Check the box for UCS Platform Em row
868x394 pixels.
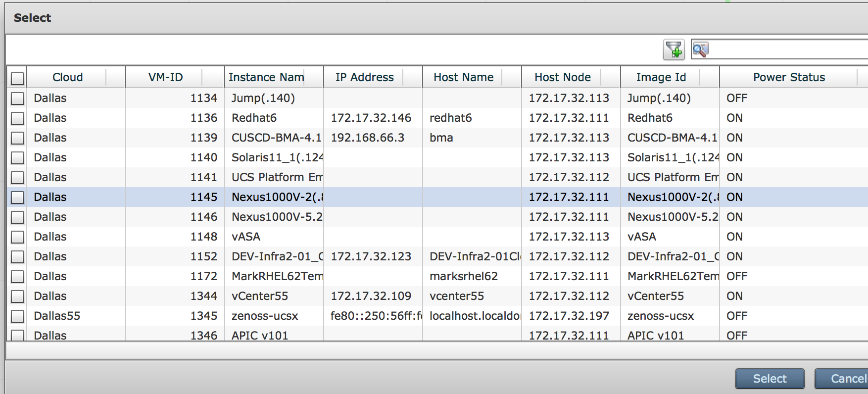click(x=17, y=178)
